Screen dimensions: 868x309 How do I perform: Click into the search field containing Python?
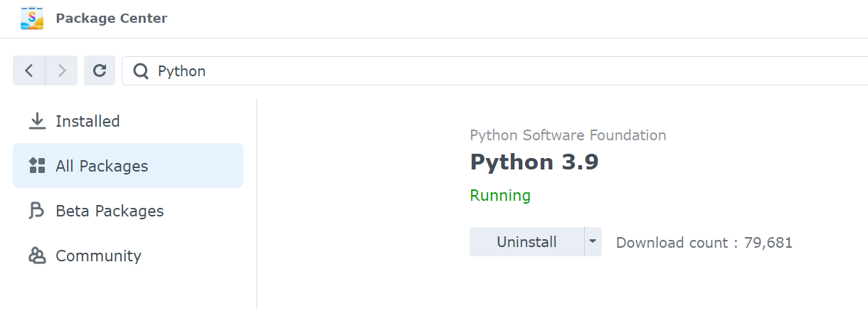[427, 71]
